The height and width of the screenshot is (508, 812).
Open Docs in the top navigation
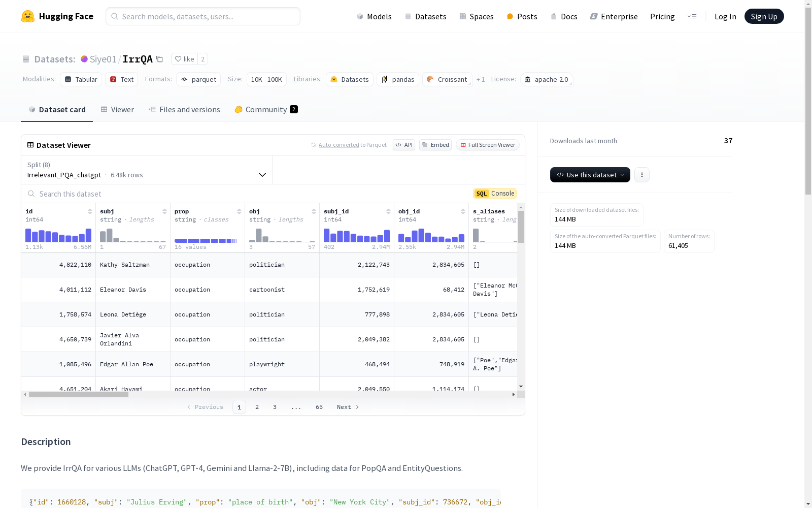tap(564, 16)
